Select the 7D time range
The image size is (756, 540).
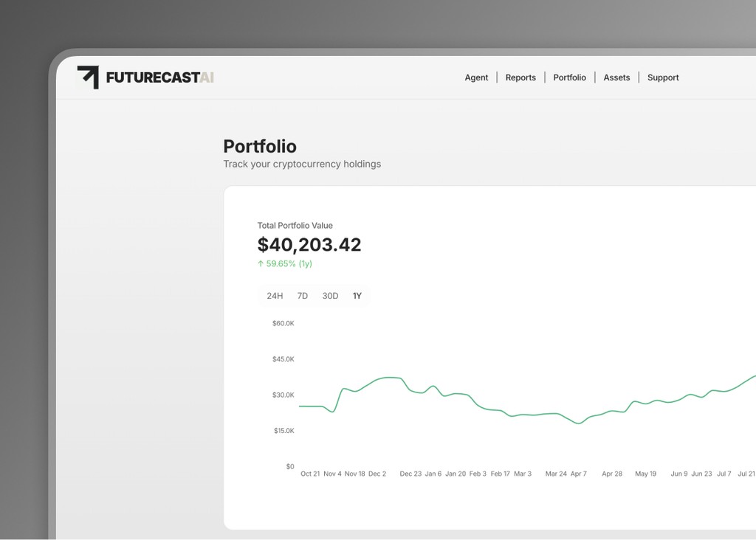pyautogui.click(x=303, y=296)
